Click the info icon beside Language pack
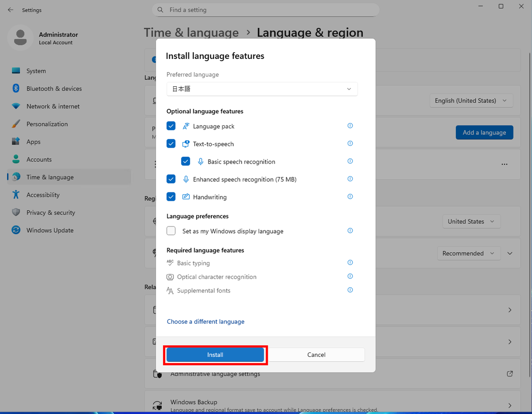Image resolution: width=532 pixels, height=414 pixels. point(350,125)
